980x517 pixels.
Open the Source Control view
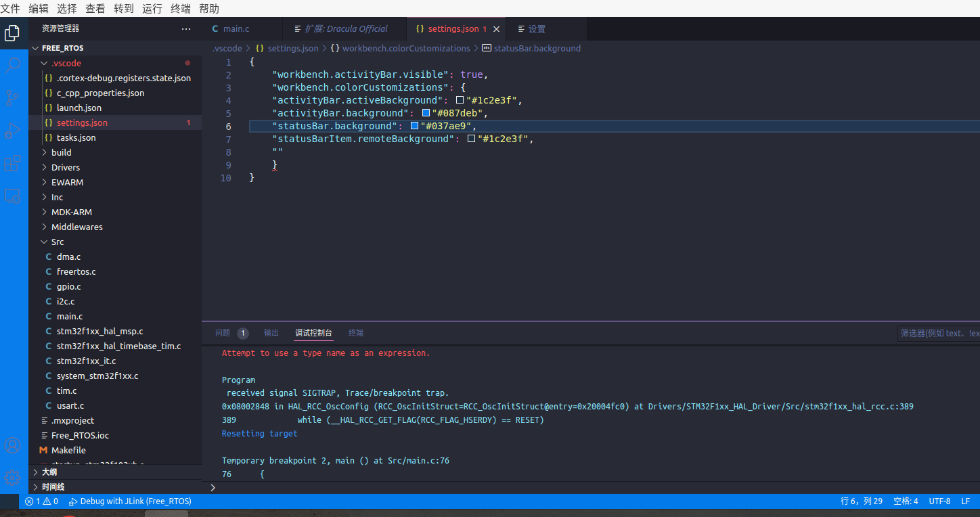(13, 97)
